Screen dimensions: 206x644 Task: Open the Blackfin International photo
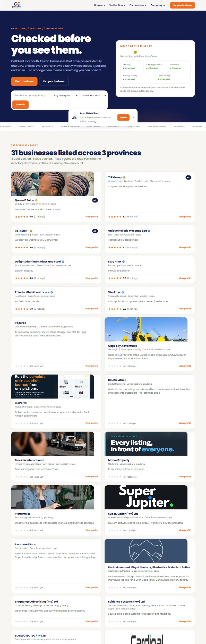(x=53, y=444)
